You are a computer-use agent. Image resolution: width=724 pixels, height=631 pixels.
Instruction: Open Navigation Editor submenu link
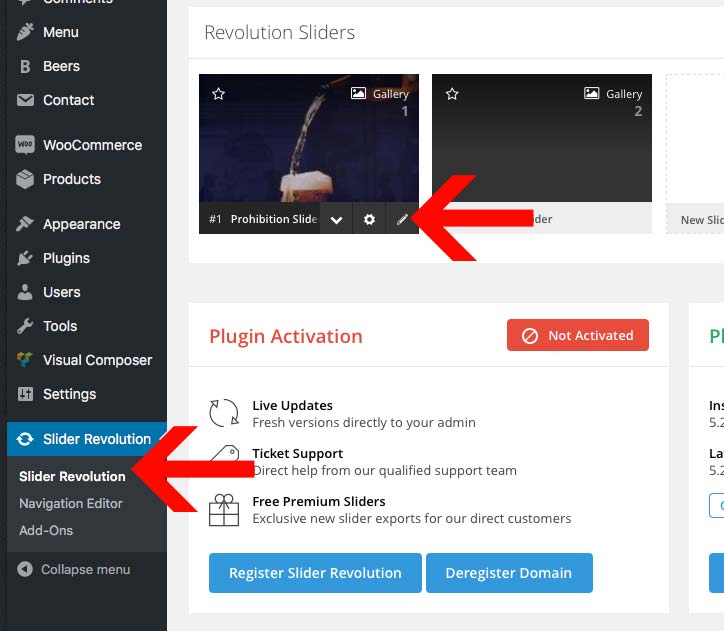point(71,503)
